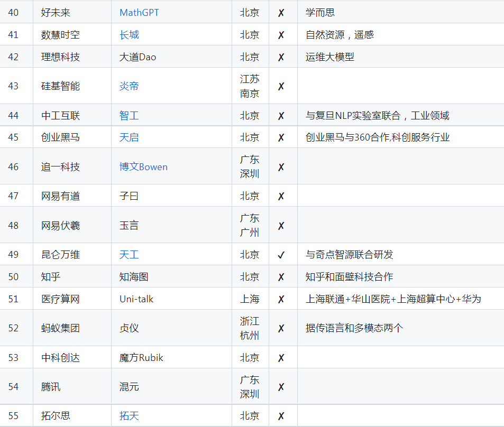Click row number 55
This screenshot has height=427, width=504.
13,416
